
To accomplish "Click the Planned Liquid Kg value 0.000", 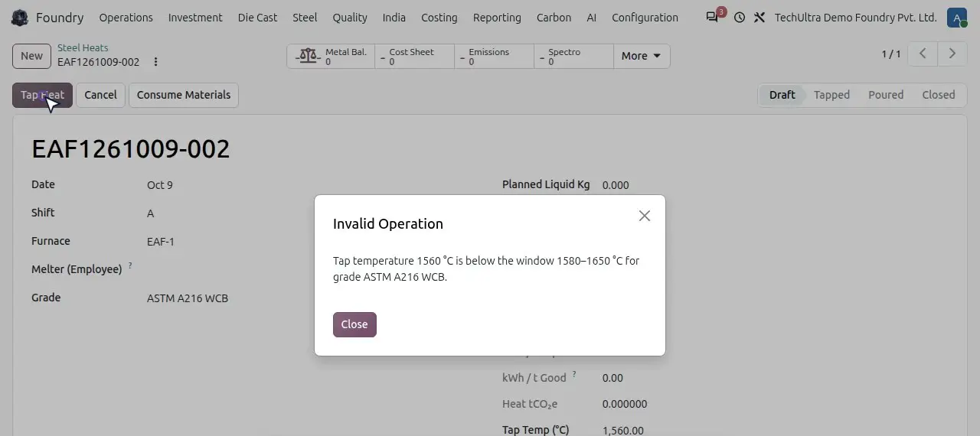I will (616, 185).
